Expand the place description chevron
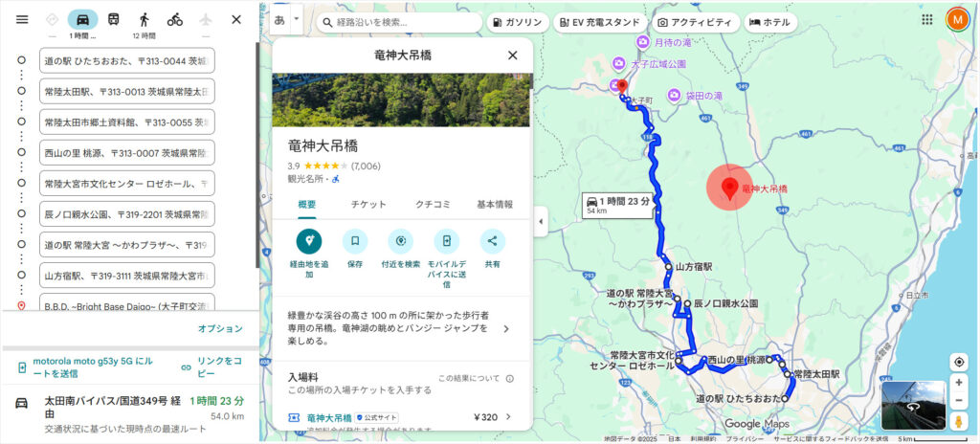Image resolution: width=980 pixels, height=444 pixels. click(506, 329)
